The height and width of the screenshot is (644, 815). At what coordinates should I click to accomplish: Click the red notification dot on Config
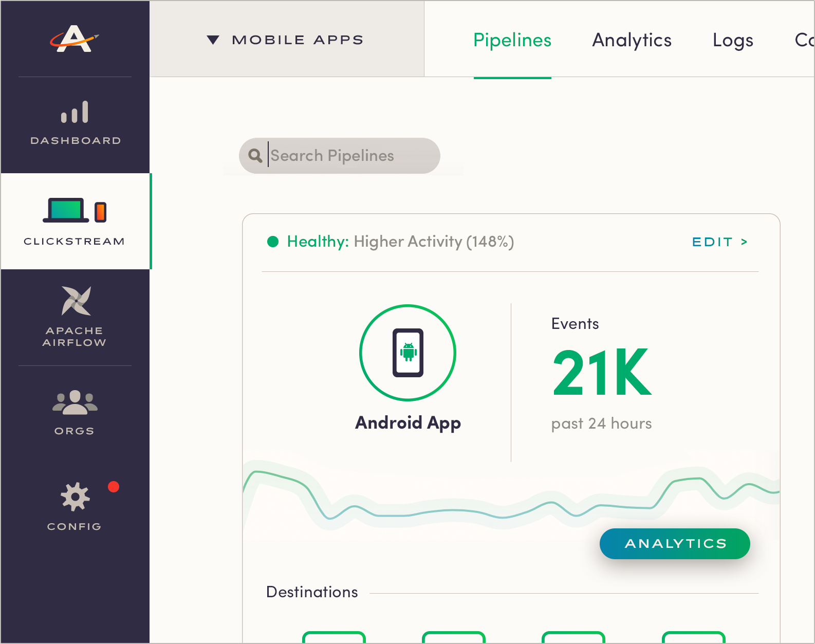click(x=114, y=487)
